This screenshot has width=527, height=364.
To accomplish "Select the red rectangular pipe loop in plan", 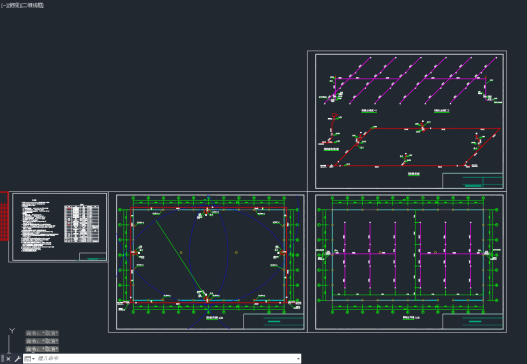I will coord(208,255).
